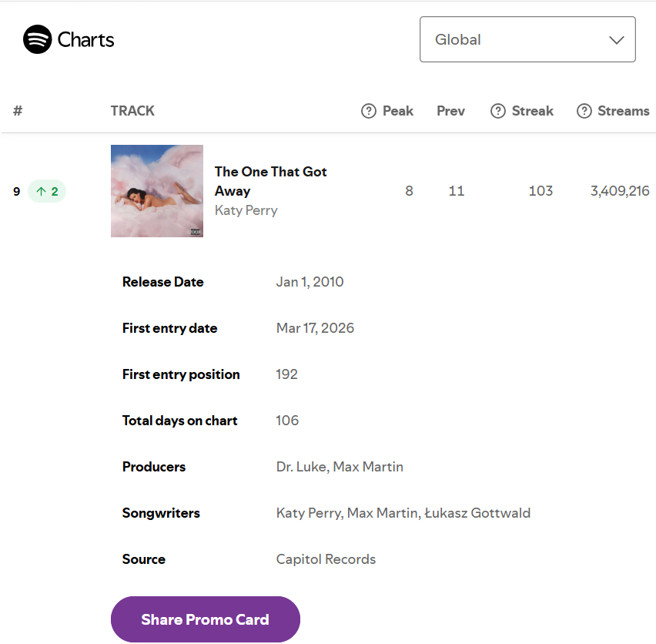Viewport: 656px width, 644px height.
Task: Click the Peak column header label
Action: coord(398,111)
